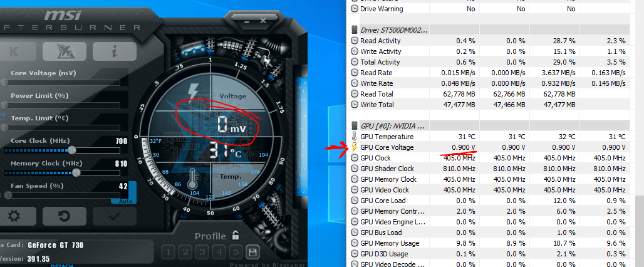The height and width of the screenshot is (267, 644).
Task: Click the GPU Video Clock row icon
Action: 355,190
